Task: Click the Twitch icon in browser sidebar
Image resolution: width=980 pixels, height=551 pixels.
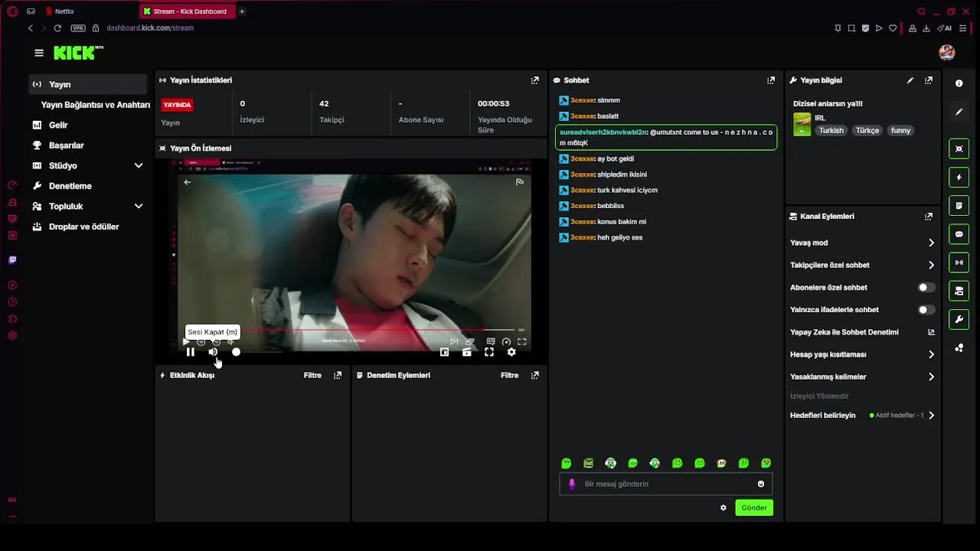Action: pos(12,260)
